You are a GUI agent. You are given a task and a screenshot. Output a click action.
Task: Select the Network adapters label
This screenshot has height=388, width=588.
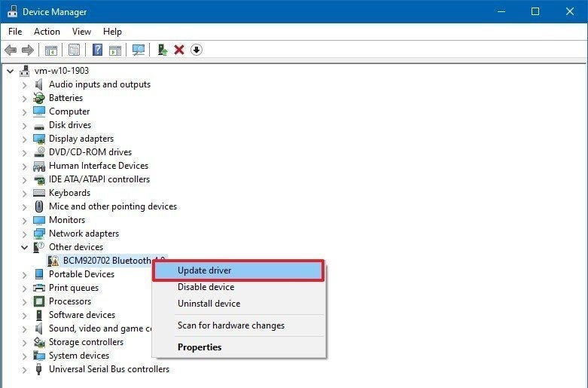pos(84,234)
